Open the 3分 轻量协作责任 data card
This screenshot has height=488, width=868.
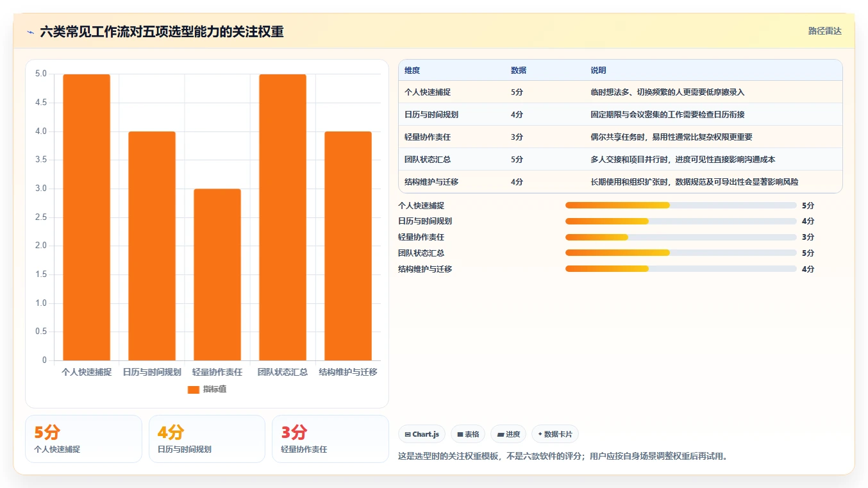331,439
